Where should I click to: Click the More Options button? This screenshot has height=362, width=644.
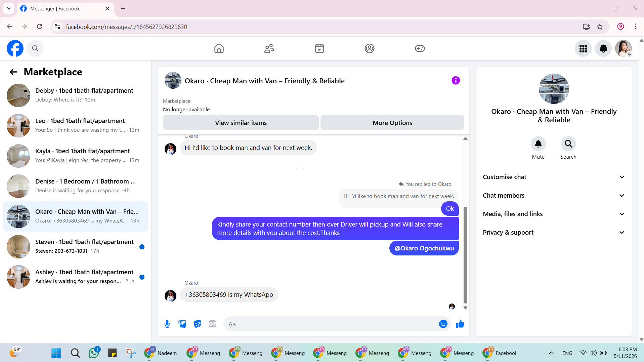pos(392,123)
